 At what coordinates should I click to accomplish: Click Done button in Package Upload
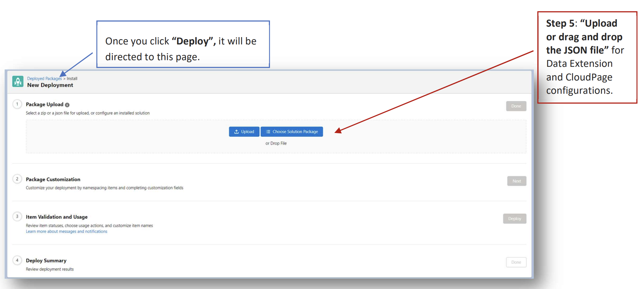(516, 106)
